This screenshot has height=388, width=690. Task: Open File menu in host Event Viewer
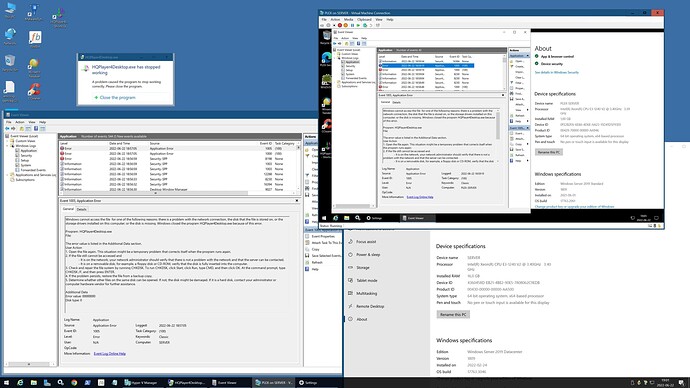pos(8,122)
